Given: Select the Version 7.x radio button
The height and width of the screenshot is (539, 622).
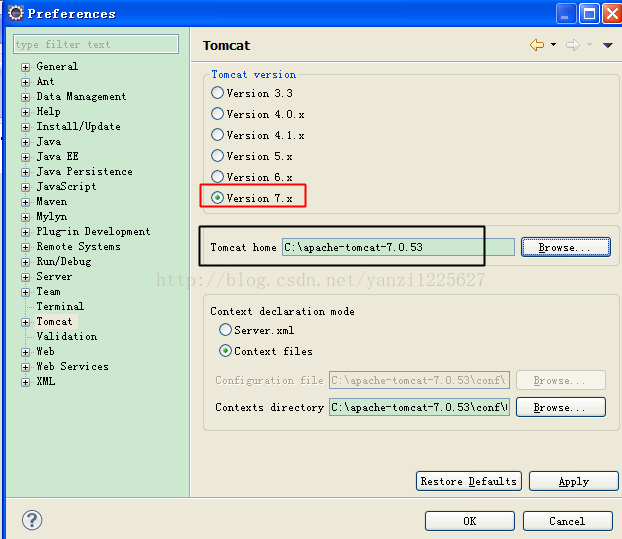Looking at the screenshot, I should [217, 198].
